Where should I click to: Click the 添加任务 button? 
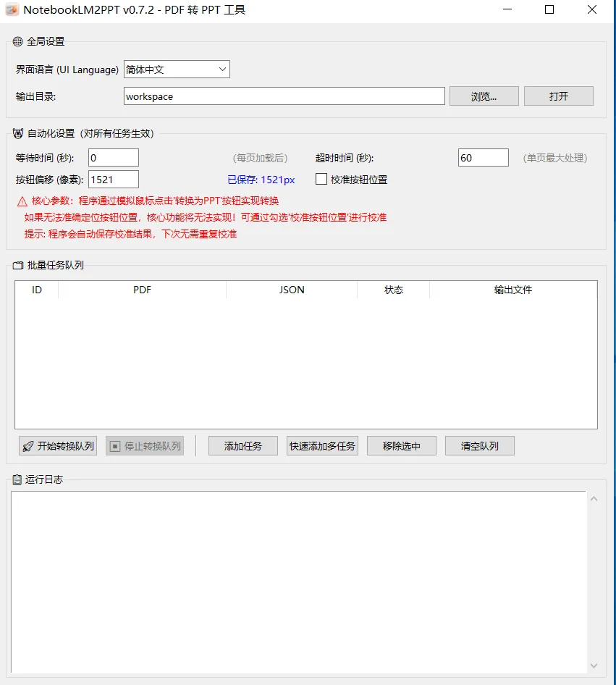[x=243, y=446]
